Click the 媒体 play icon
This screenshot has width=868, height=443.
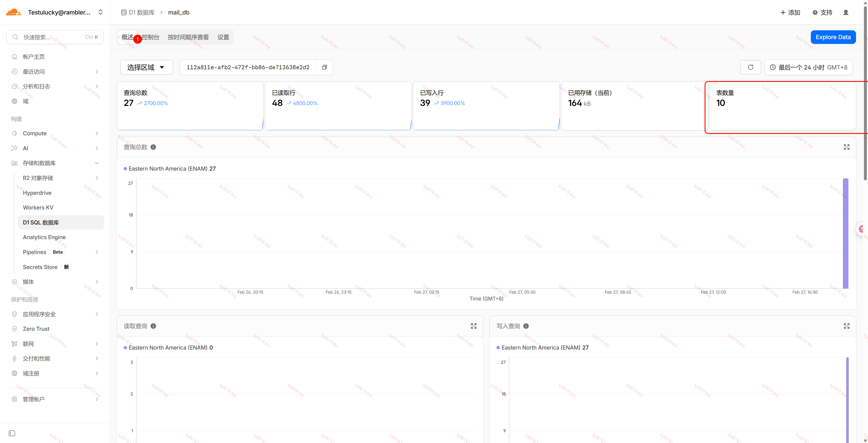14,282
